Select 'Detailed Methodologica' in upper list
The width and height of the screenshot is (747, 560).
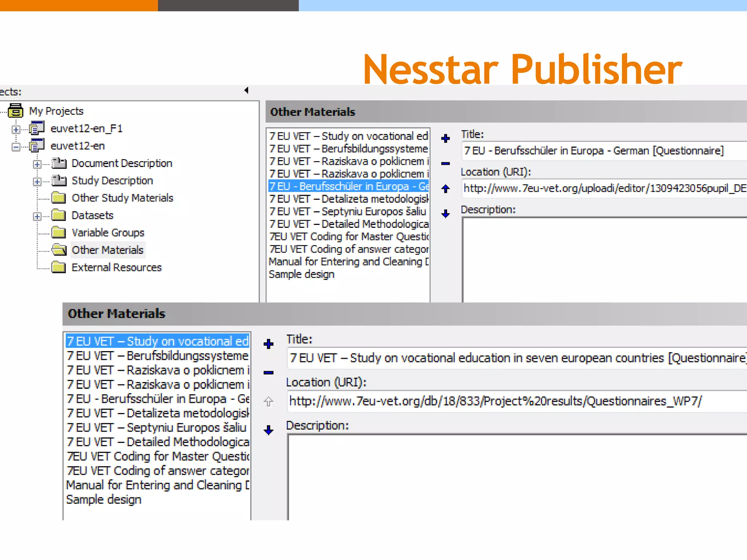tap(349, 224)
